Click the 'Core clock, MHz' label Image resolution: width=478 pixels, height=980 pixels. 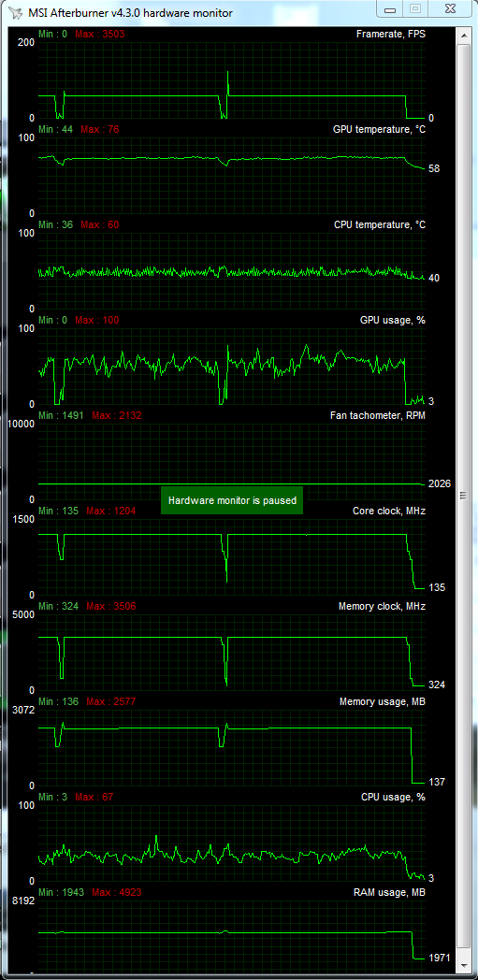pyautogui.click(x=389, y=512)
